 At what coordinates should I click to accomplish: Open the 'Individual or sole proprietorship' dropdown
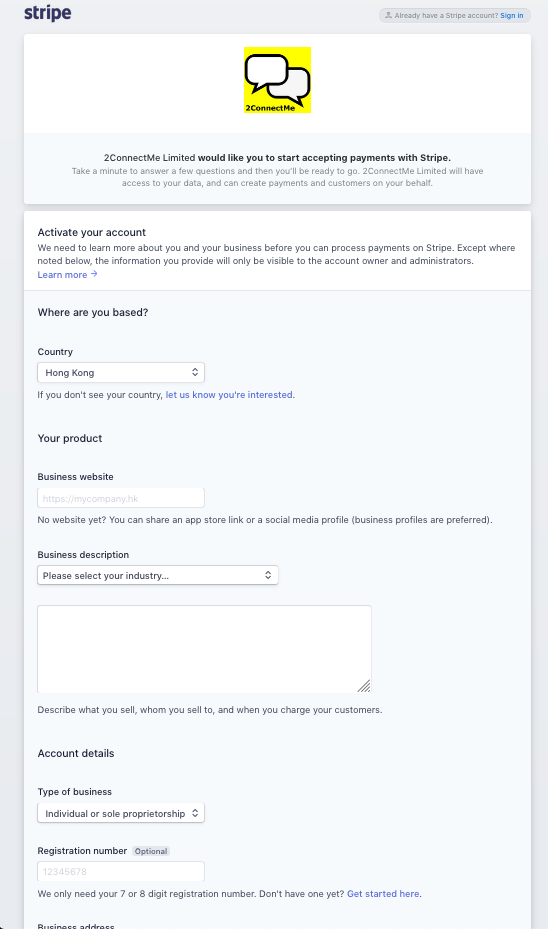[x=121, y=813]
